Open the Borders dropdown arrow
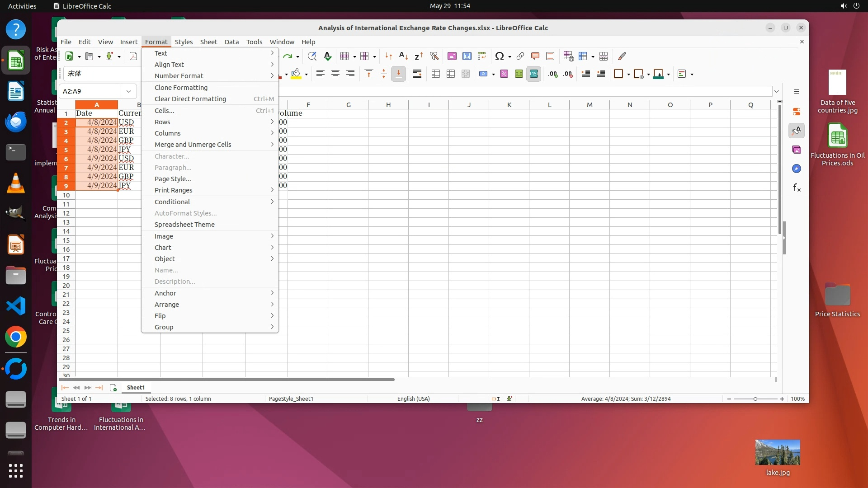Image resolution: width=868 pixels, height=488 pixels. (628, 74)
